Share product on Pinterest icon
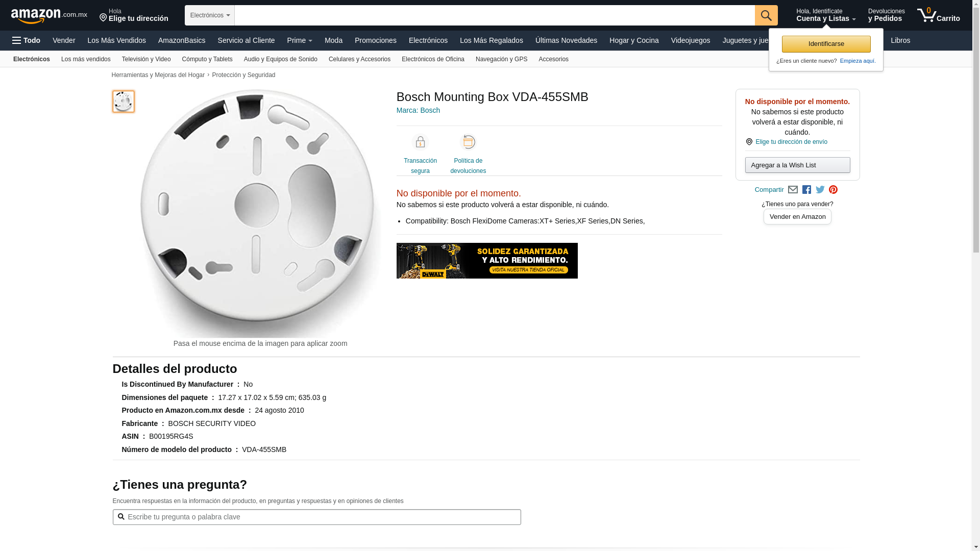 tap(833, 190)
